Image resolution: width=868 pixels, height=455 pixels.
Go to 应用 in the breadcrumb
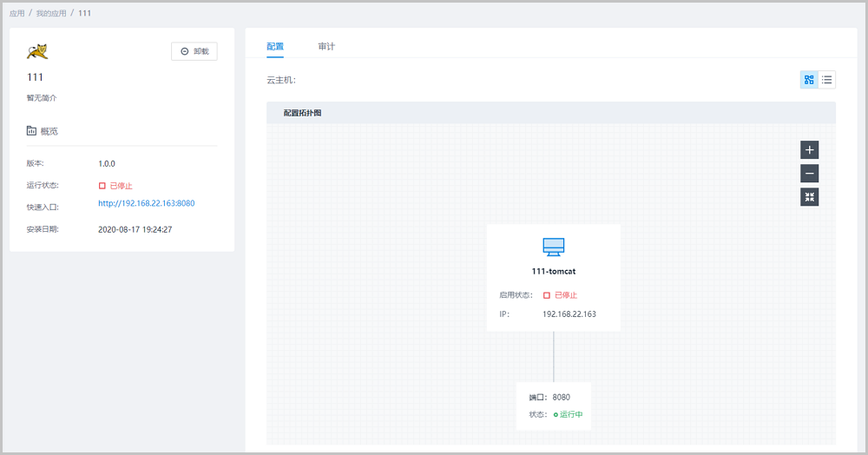[x=16, y=14]
